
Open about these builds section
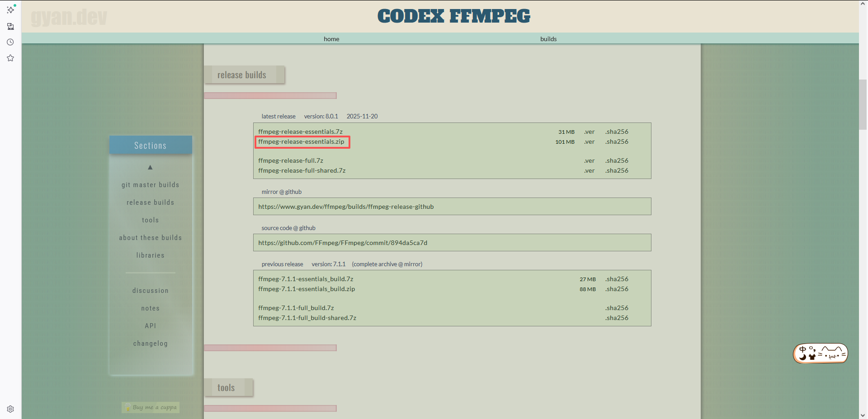[x=150, y=238]
